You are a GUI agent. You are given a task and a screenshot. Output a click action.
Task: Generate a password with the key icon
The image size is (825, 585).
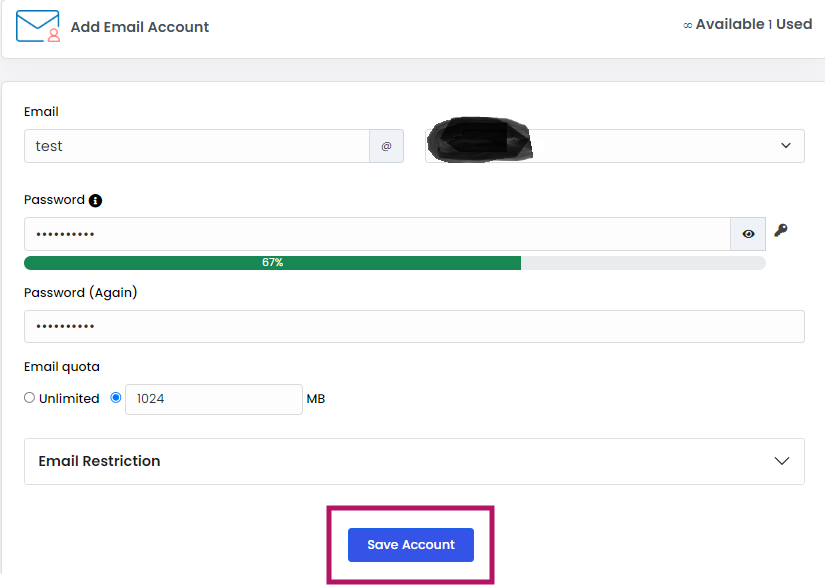click(x=781, y=231)
